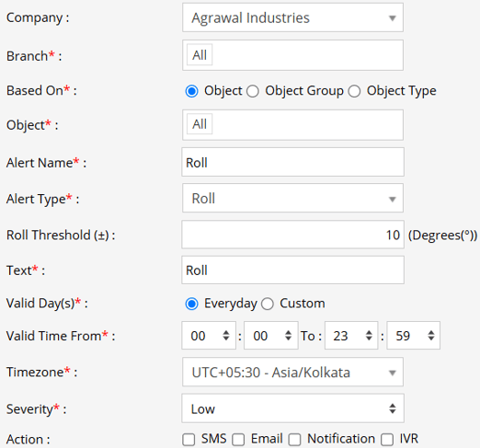Select Everyday for Valid Days
Screen dimensions: 480x448
tap(191, 304)
